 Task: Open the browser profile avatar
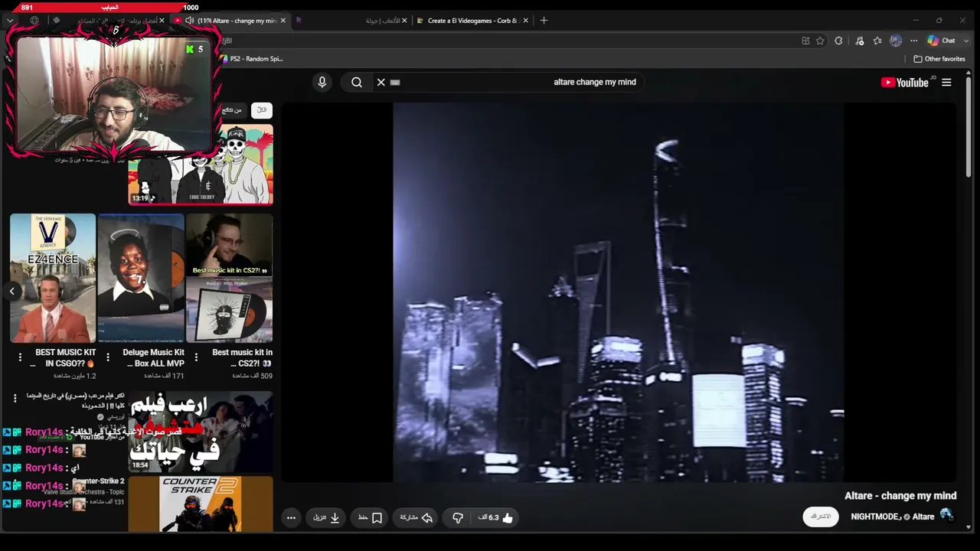pos(896,41)
